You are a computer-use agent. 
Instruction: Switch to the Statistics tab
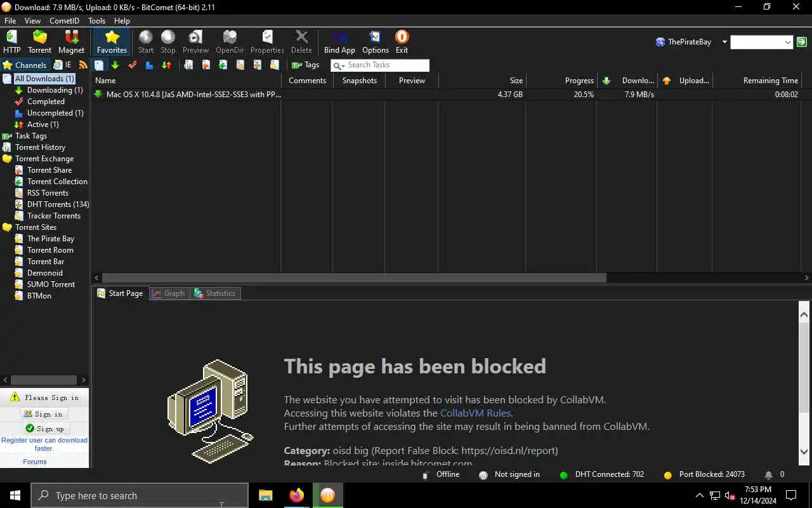tap(215, 293)
